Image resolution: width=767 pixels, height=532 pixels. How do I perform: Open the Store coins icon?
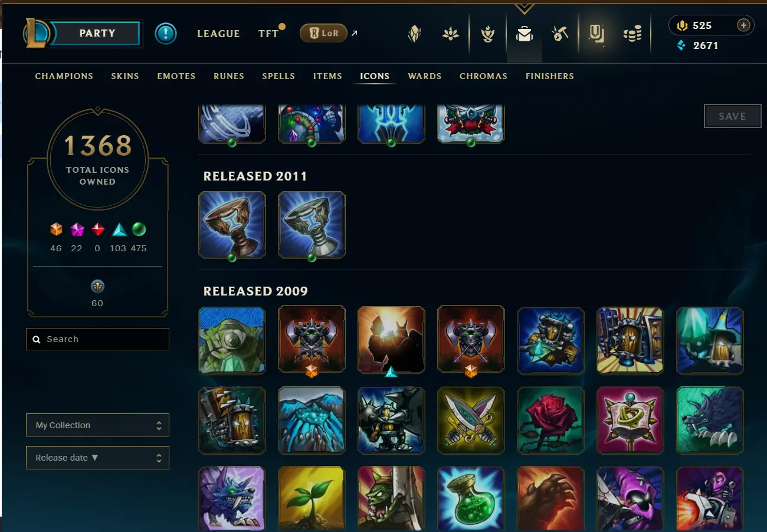(632, 35)
